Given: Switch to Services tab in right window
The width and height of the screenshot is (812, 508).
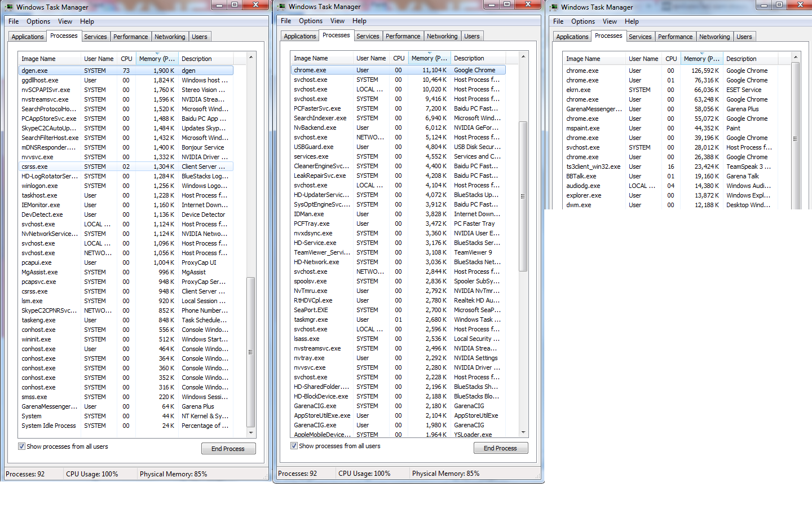Looking at the screenshot, I should (x=640, y=37).
